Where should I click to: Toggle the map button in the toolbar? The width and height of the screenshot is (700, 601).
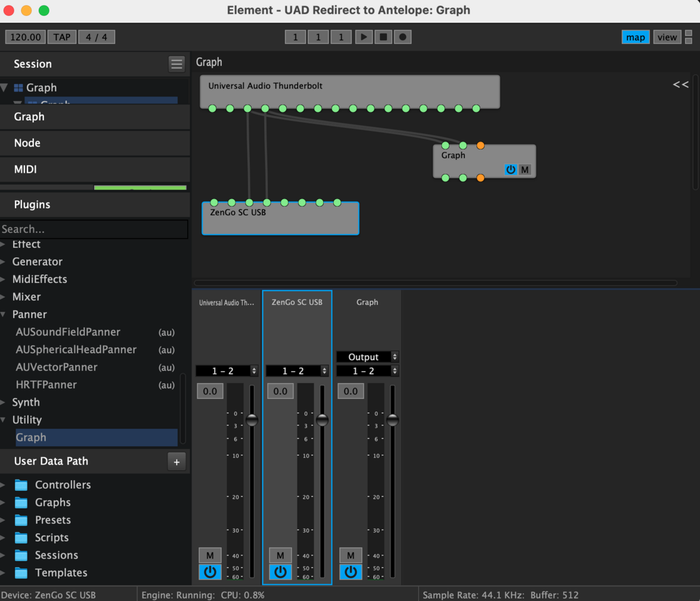[x=636, y=37]
